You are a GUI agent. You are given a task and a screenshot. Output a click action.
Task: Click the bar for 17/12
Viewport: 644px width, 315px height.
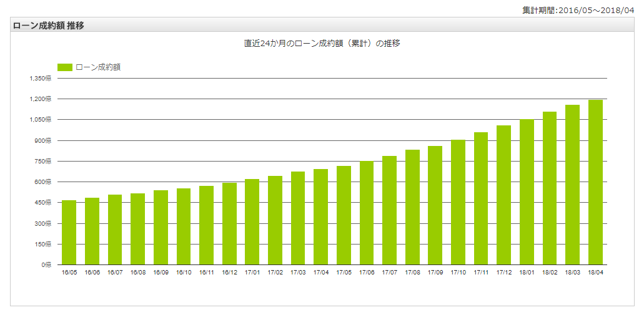point(503,195)
